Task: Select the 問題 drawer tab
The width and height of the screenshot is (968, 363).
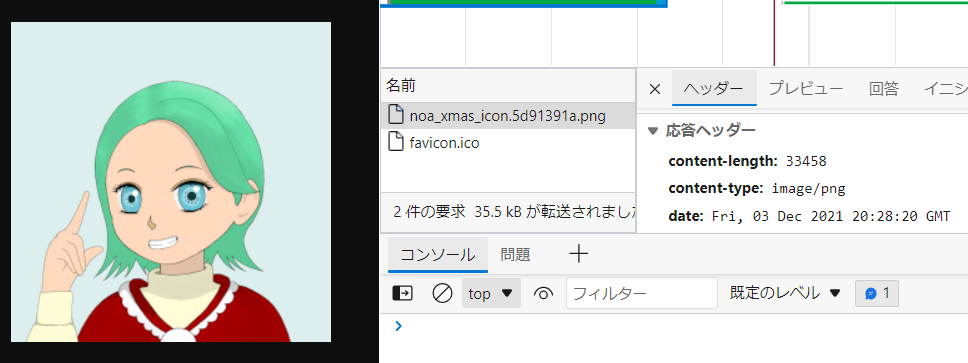Action: tap(515, 254)
